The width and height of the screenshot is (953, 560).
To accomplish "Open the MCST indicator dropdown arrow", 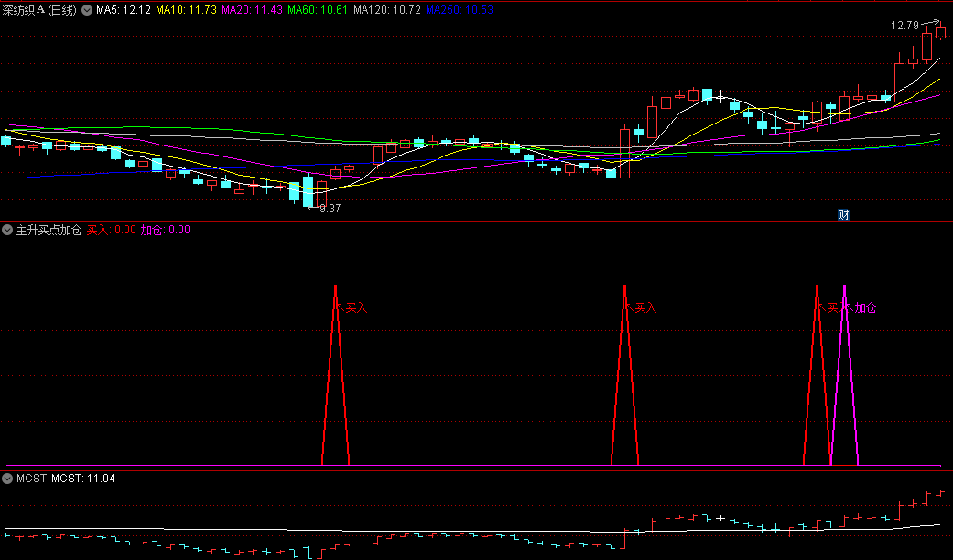I will coord(7,479).
